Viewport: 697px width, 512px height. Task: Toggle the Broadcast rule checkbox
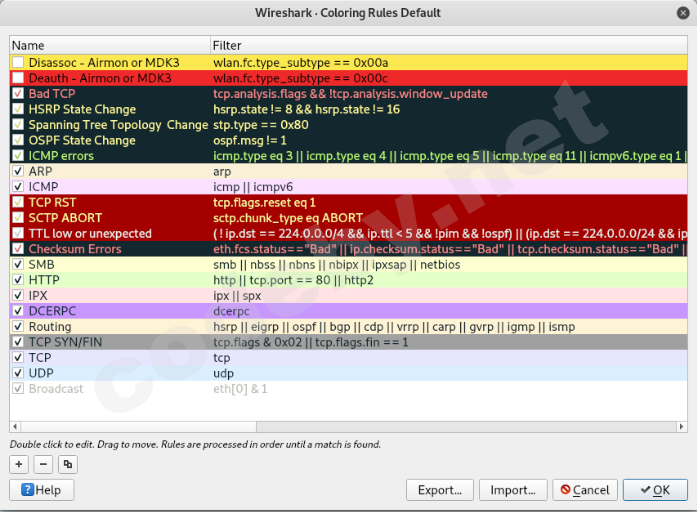(x=18, y=388)
